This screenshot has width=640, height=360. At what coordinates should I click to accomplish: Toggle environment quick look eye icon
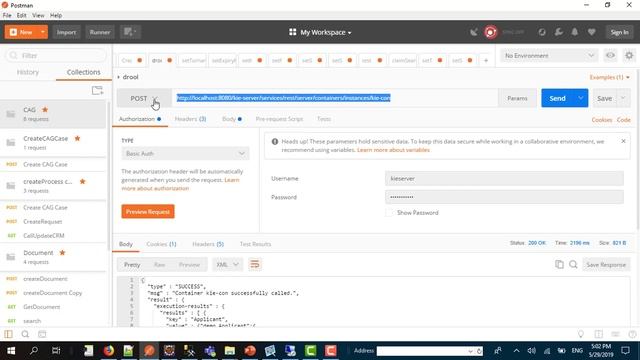click(610, 55)
